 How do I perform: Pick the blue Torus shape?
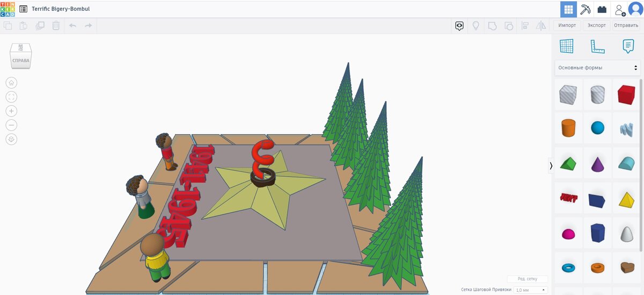coord(568,267)
